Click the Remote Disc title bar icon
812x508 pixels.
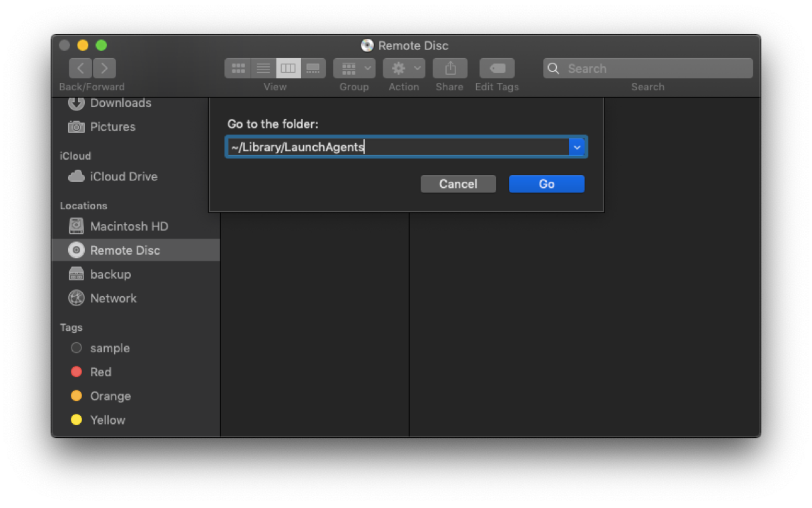367,45
